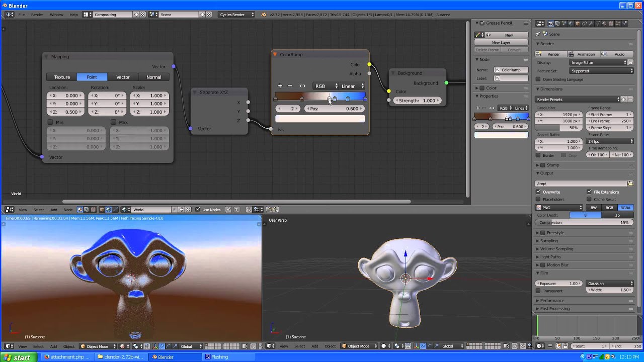644x362 pixels.
Task: Select Texture node tree type icon
Action: coord(93,209)
